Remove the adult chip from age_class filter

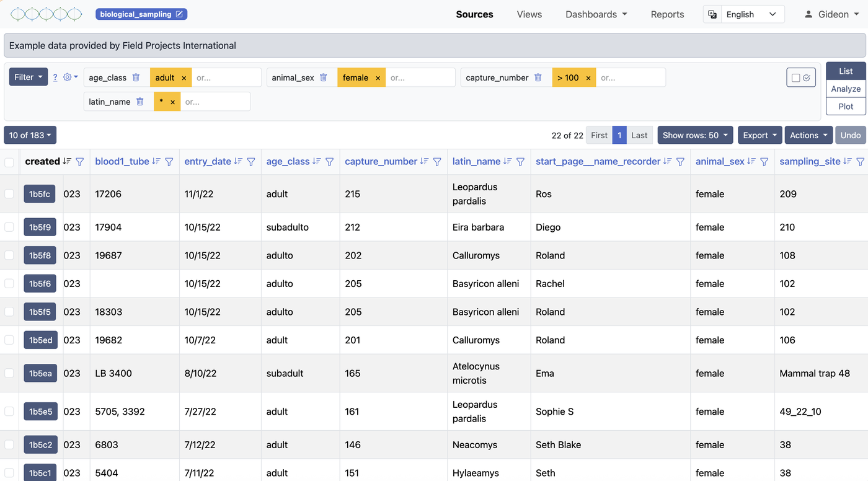click(184, 77)
